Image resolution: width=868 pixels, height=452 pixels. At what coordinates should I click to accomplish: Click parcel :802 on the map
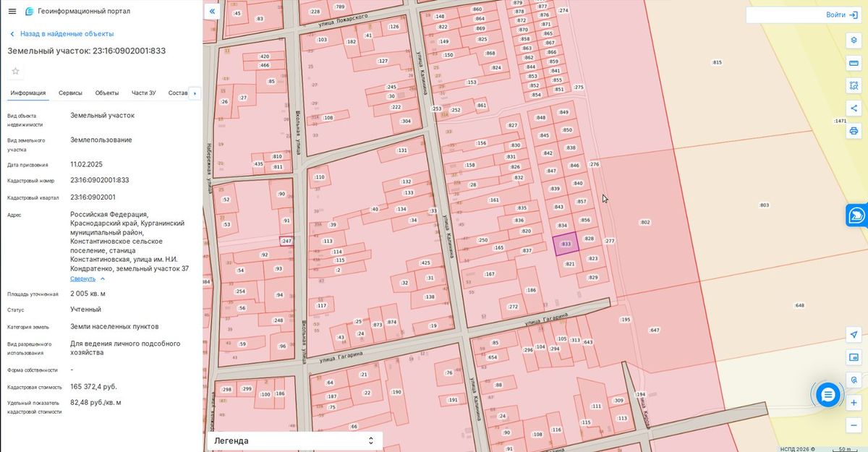pyautogui.click(x=645, y=222)
